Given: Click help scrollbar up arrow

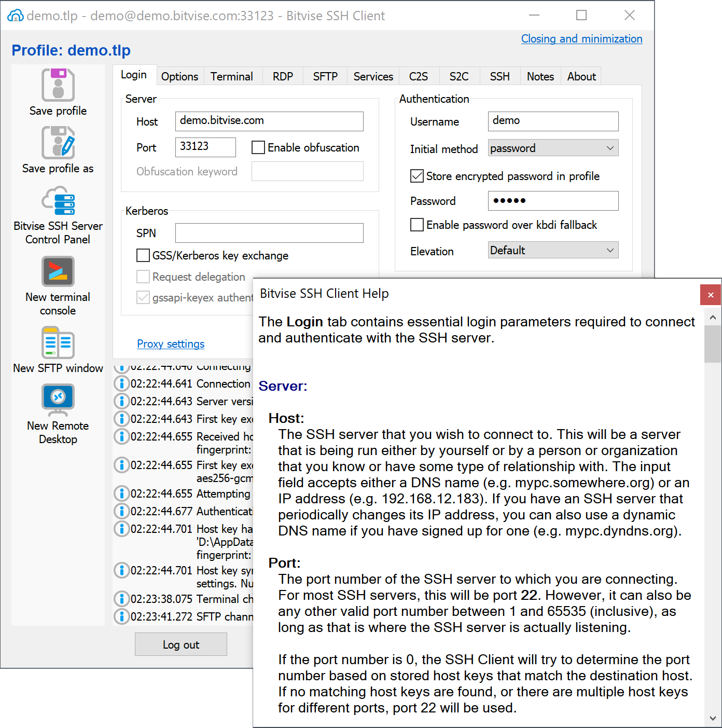Looking at the screenshot, I should (713, 317).
